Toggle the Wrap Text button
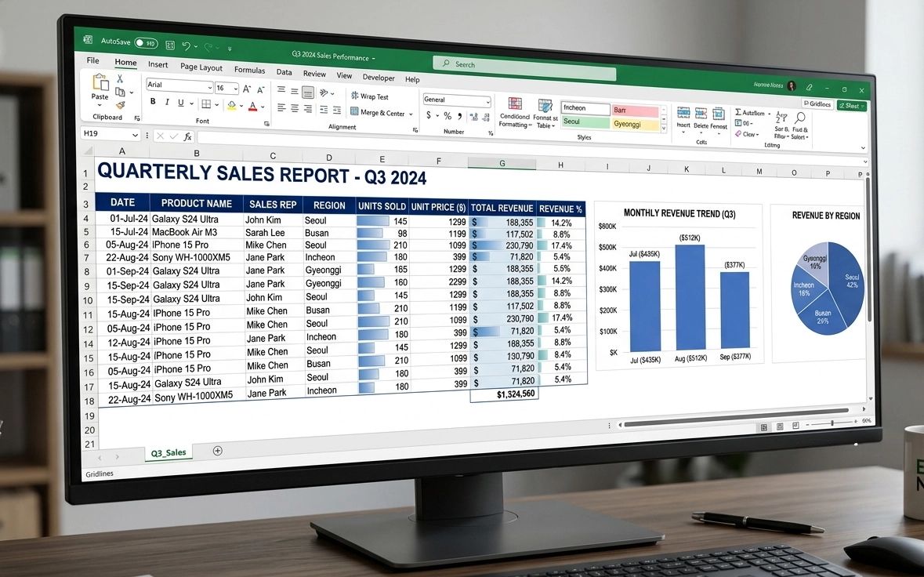The height and width of the screenshot is (577, 924). pyautogui.click(x=370, y=96)
